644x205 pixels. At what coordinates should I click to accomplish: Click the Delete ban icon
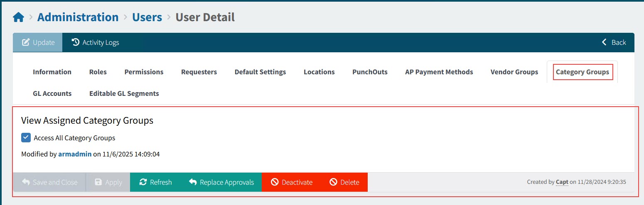click(x=333, y=182)
